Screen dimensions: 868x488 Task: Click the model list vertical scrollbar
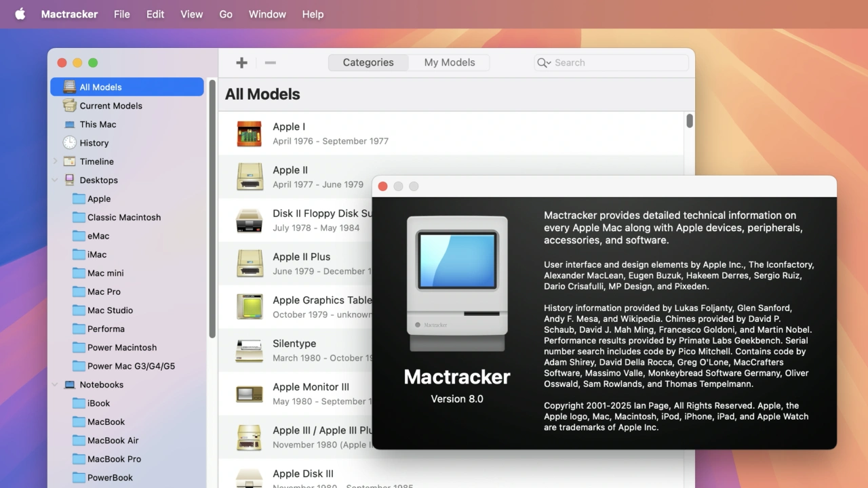[690, 121]
